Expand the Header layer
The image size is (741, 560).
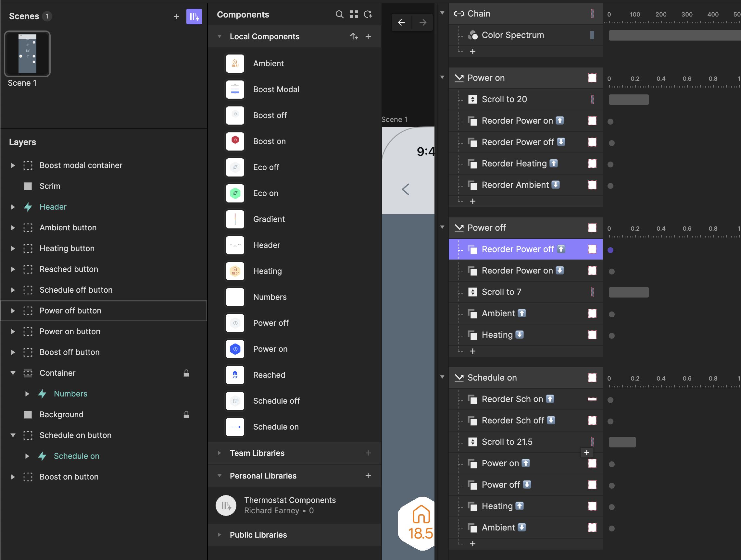coord(13,207)
